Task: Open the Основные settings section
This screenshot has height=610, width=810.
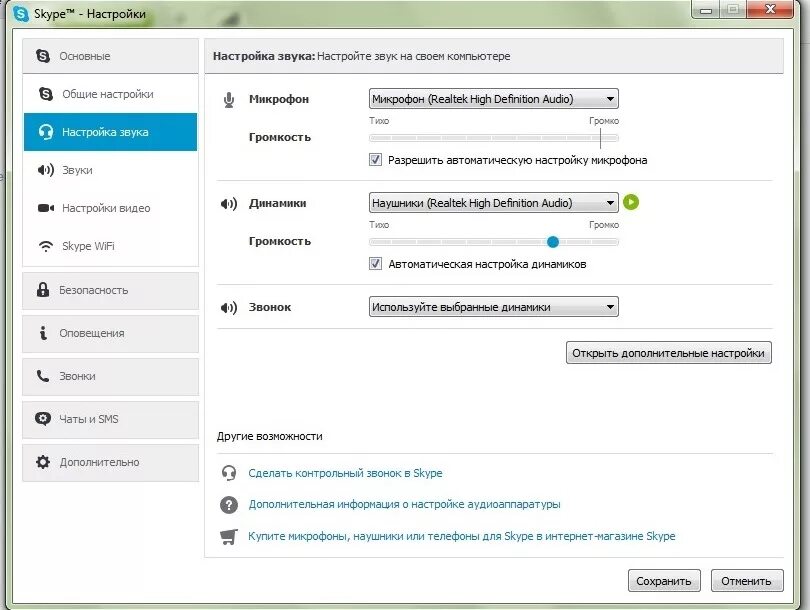Action: [x=111, y=56]
